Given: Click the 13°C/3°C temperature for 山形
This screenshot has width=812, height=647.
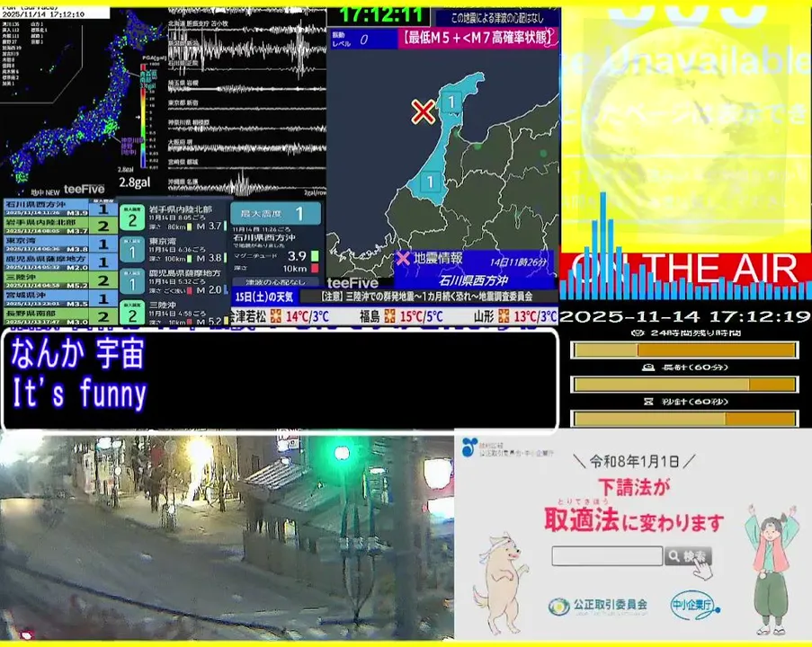Looking at the screenshot, I should coord(535,315).
